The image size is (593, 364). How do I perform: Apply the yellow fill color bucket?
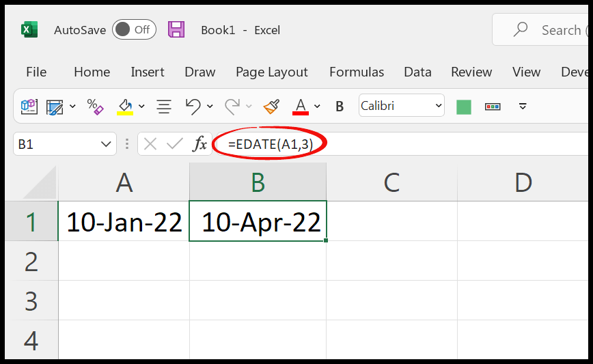(125, 107)
